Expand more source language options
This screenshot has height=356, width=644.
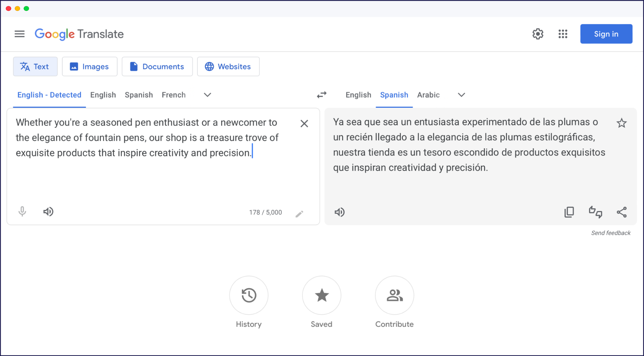(x=207, y=95)
